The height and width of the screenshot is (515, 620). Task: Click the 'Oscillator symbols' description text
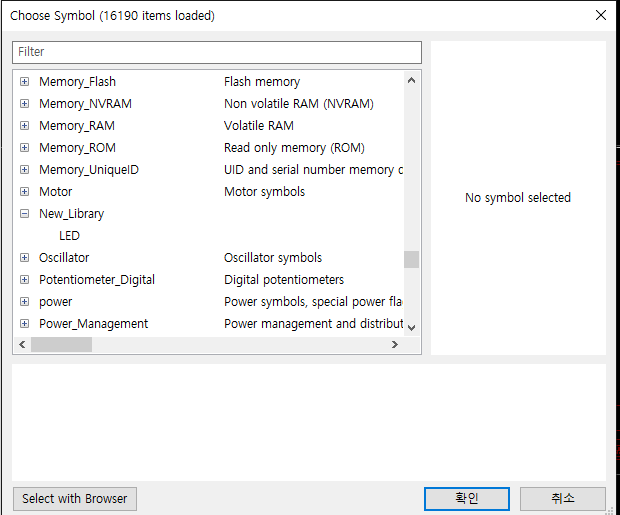point(273,258)
